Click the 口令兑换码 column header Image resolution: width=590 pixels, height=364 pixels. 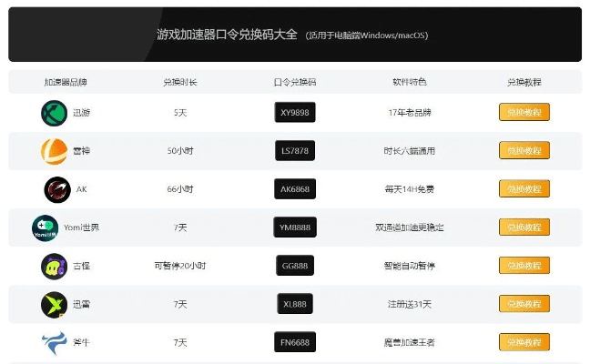pyautogui.click(x=295, y=82)
